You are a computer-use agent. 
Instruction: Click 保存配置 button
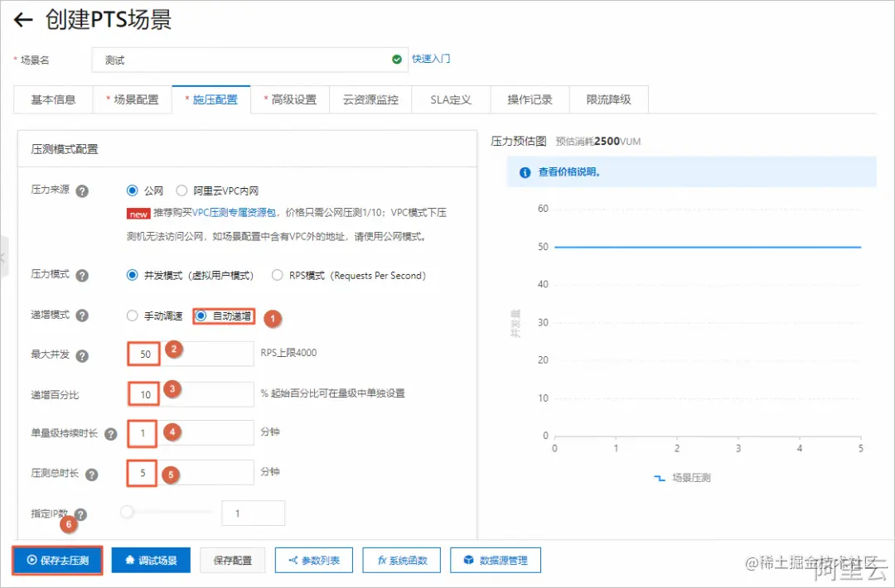pos(232,560)
